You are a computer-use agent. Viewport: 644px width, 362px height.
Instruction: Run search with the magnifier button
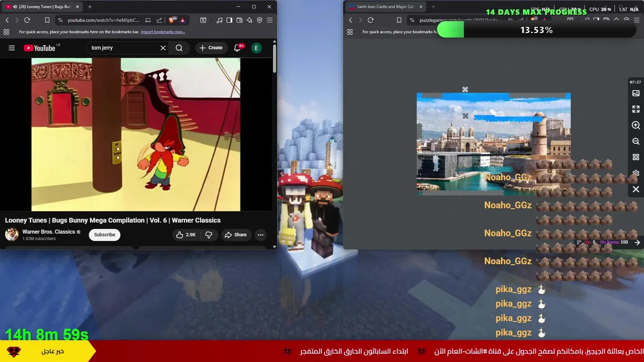pos(179,48)
